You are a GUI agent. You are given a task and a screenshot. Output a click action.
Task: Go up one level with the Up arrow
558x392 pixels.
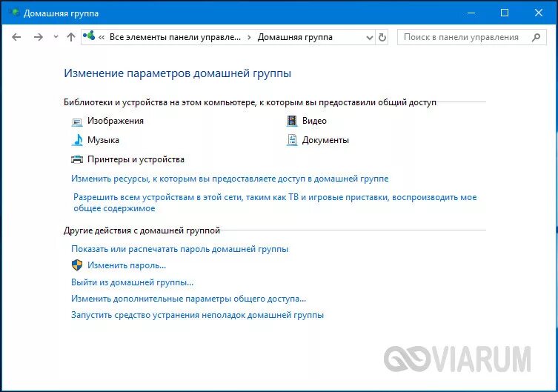[x=71, y=37]
